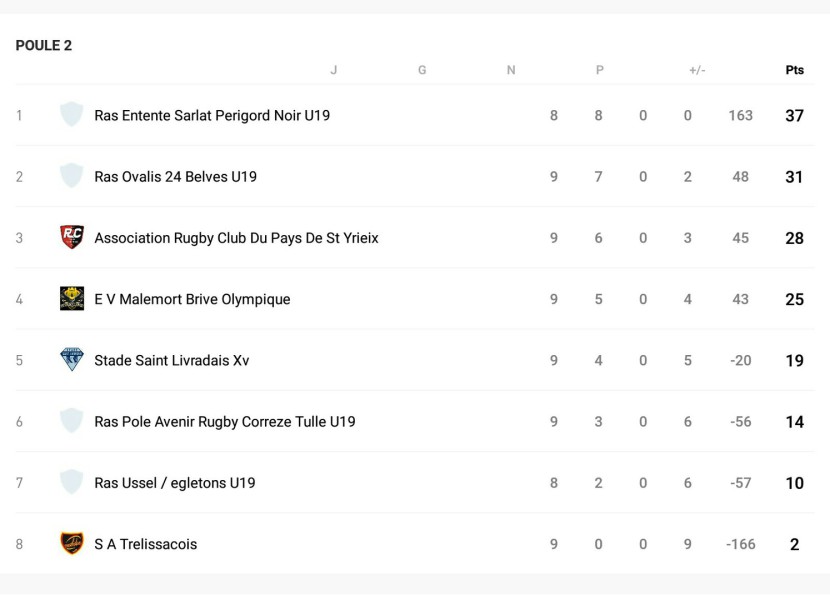
Task: Click the POULE 2 heading
Action: pos(44,46)
